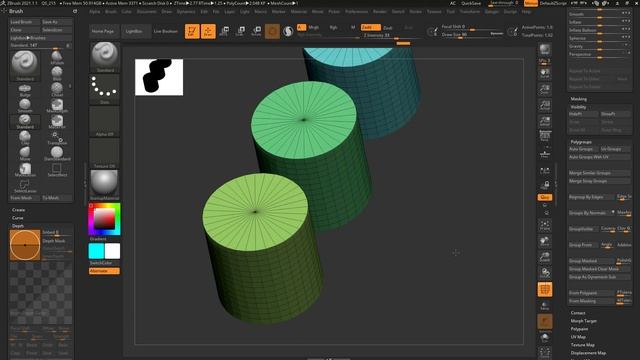Open the Color menu
The height and width of the screenshot is (360, 640).
[127, 12]
